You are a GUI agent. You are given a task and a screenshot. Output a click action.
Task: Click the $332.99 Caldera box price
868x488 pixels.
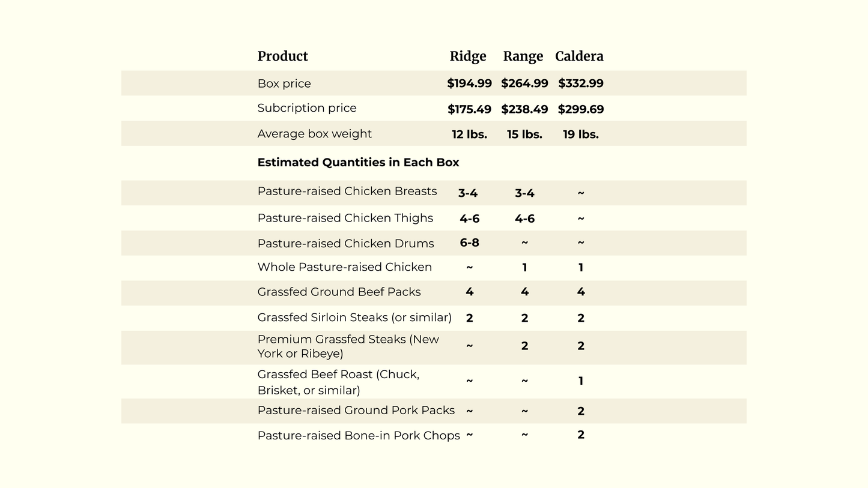point(580,83)
